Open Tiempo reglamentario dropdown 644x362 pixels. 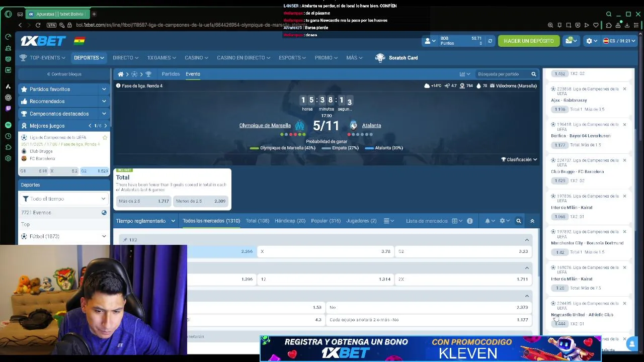145,221
